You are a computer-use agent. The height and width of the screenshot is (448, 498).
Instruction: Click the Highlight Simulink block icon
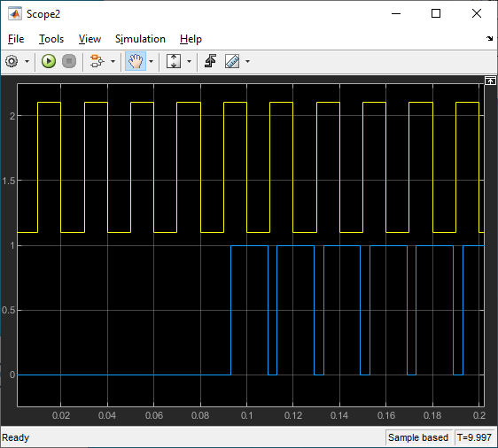click(x=97, y=61)
